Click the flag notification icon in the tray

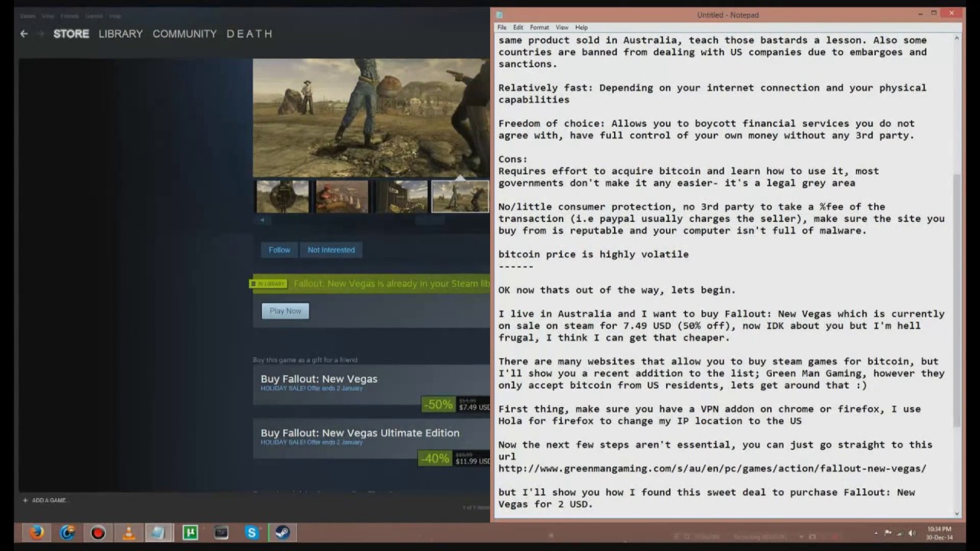pyautogui.click(x=888, y=533)
